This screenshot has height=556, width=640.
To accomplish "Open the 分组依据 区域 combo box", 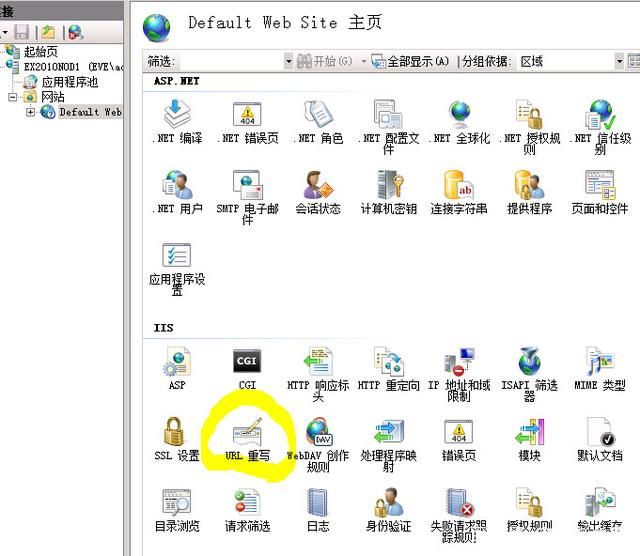I will coord(571,62).
